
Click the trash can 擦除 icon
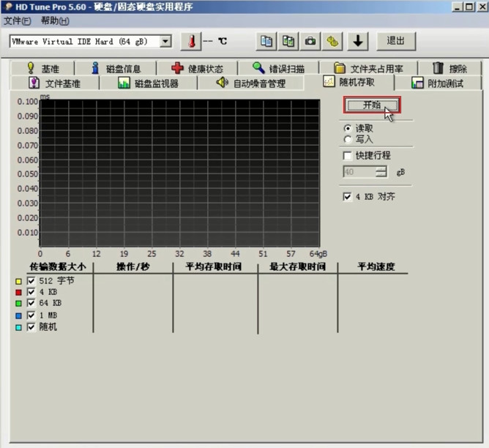[438, 67]
